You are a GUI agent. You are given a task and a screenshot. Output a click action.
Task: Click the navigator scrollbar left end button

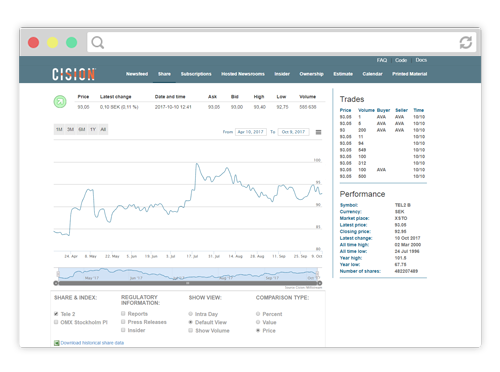(56, 283)
